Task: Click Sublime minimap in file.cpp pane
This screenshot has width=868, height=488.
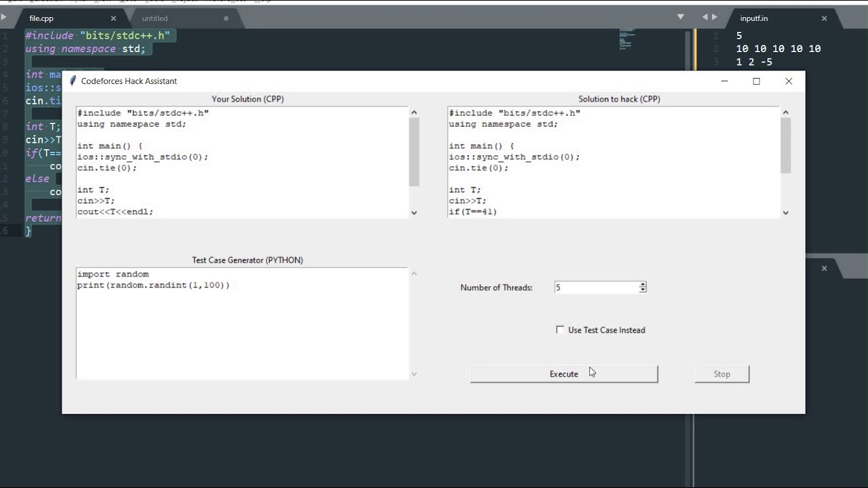Action: [x=625, y=39]
